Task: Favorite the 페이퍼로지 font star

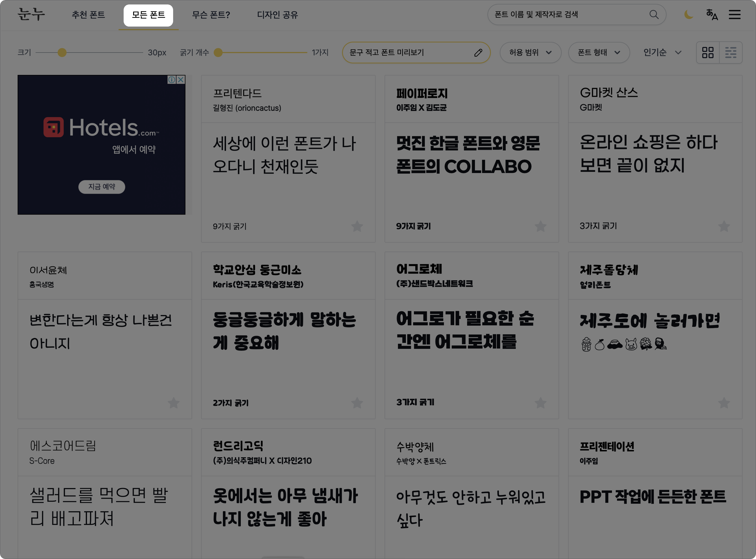Action: (x=540, y=226)
